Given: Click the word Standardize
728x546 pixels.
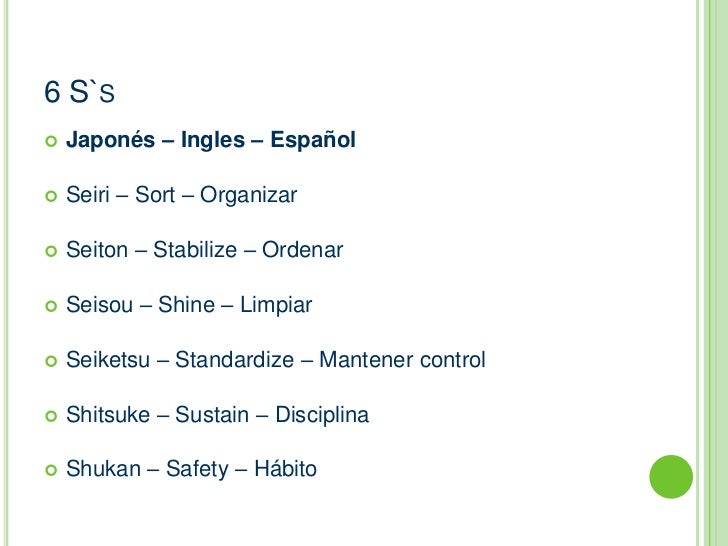Looking at the screenshot, I should [234, 359].
